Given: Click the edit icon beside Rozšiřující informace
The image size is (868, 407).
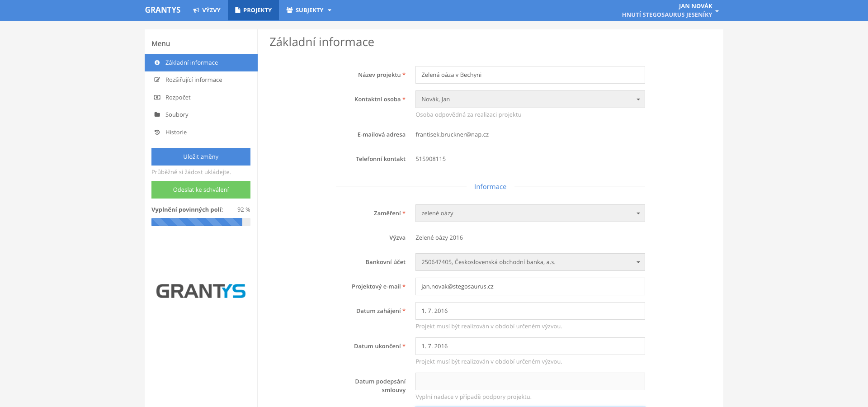Looking at the screenshot, I should pyautogui.click(x=157, y=80).
